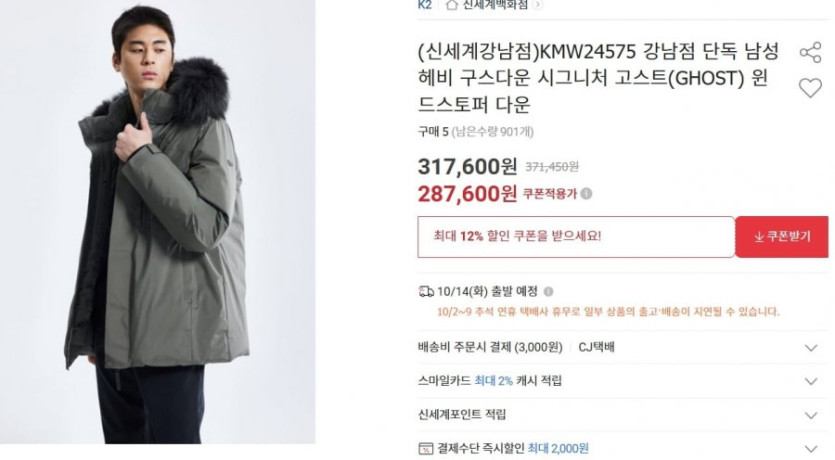Viewport: 835px width, 460px height.
Task: Click the payment discount icon beside 결제수단
Action: (426, 449)
